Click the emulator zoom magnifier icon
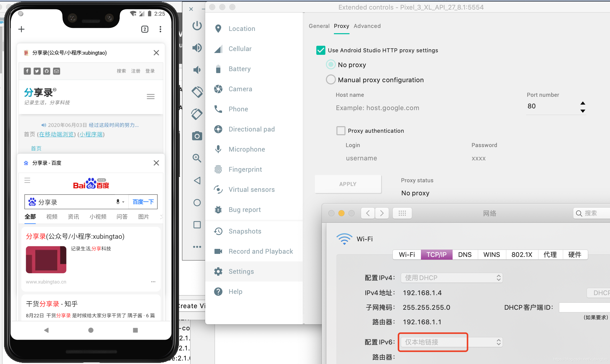Image resolution: width=610 pixels, height=364 pixels. pos(197,158)
